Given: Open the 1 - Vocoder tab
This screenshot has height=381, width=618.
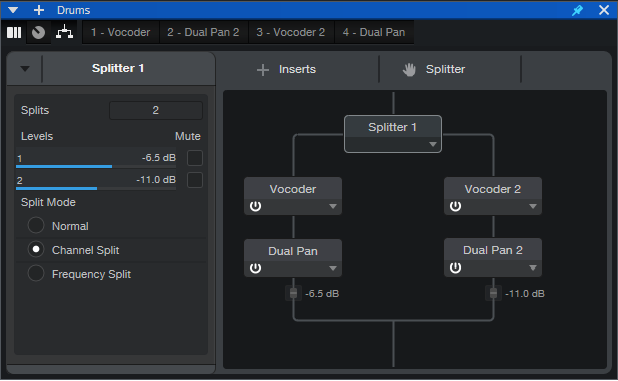Looking at the screenshot, I should point(121,32).
